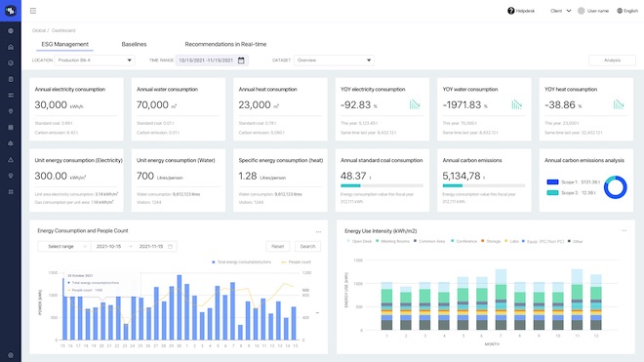Go to the home icon in sidebar
644x362 pixels.
pos(11,47)
